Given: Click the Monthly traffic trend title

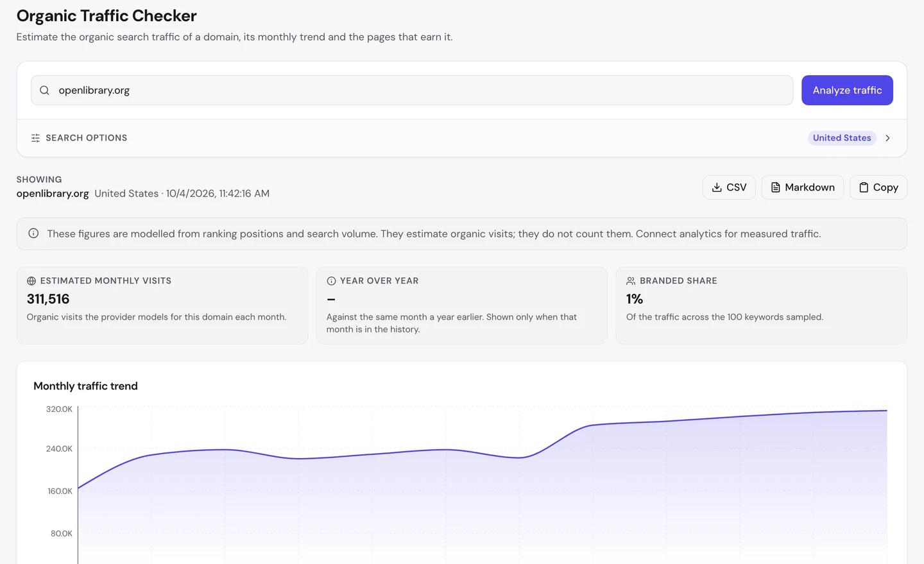Looking at the screenshot, I should click(x=85, y=386).
